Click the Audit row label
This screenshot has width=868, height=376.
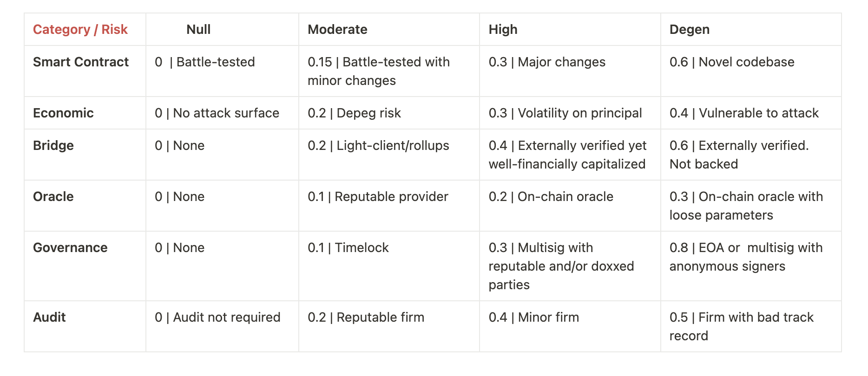(49, 318)
